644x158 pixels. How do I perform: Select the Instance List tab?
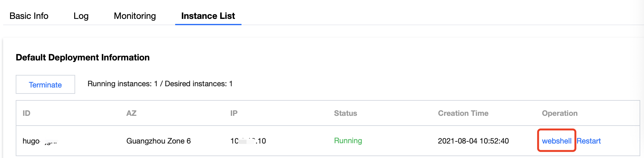208,16
